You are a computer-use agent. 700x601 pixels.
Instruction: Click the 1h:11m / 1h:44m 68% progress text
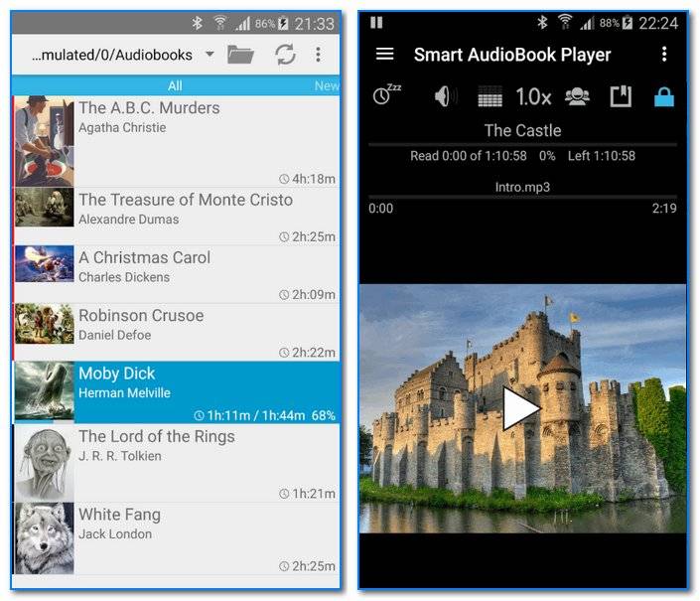(x=265, y=415)
